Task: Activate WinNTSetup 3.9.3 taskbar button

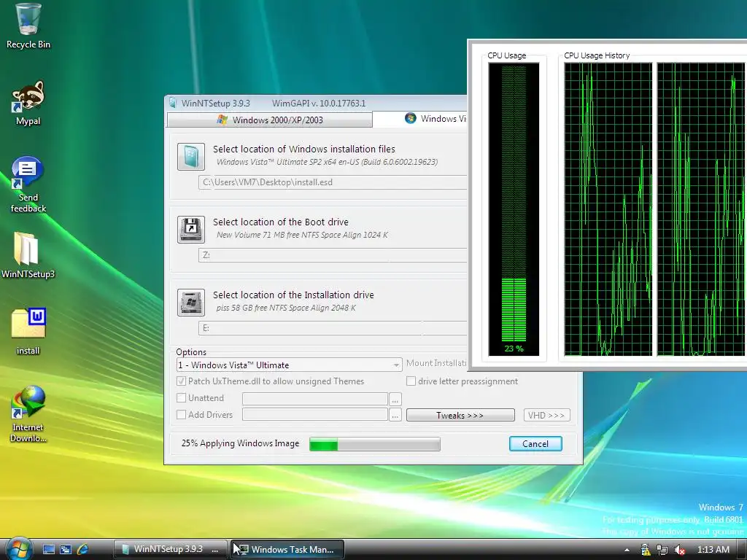Action: click(171, 549)
